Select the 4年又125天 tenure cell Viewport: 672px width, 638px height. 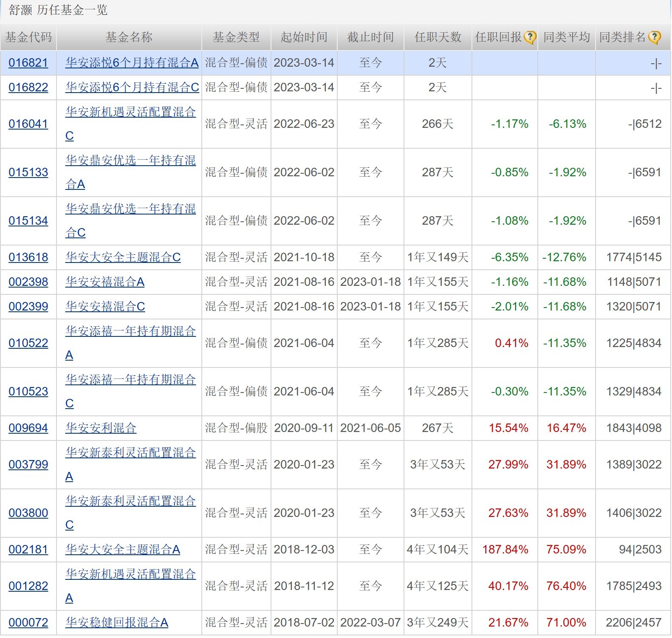click(438, 586)
